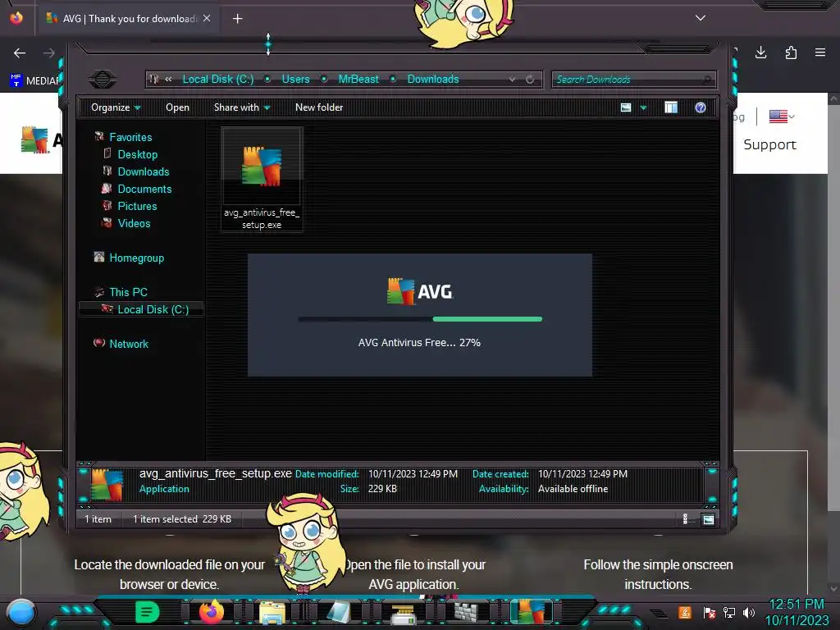
Task: Open Videos in navigation pane
Action: (134, 223)
